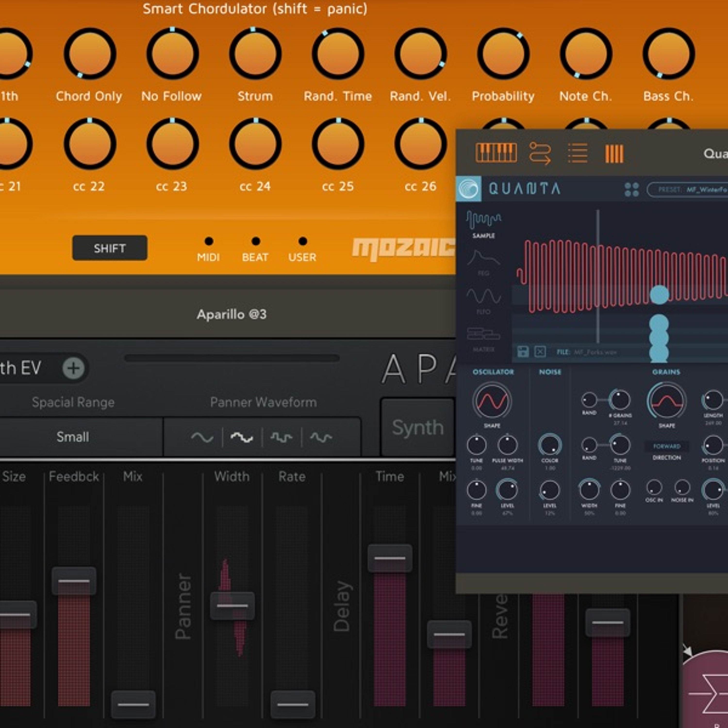
Task: Click the No Follow knob
Action: 173,53
